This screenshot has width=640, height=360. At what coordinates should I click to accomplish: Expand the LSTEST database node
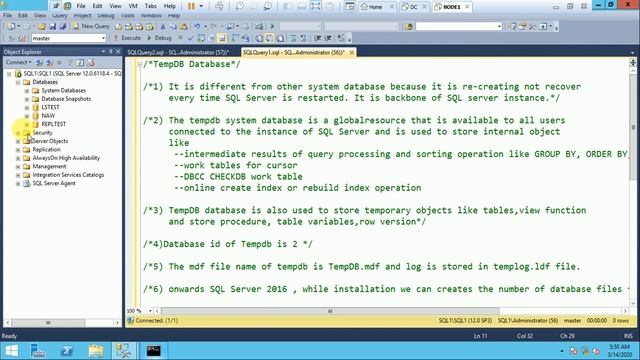(27, 108)
